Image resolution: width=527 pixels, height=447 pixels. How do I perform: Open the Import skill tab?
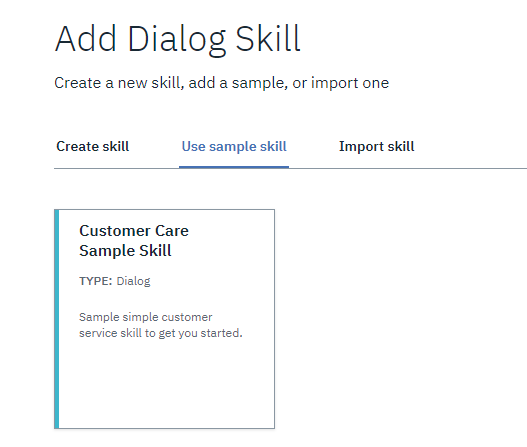point(376,147)
